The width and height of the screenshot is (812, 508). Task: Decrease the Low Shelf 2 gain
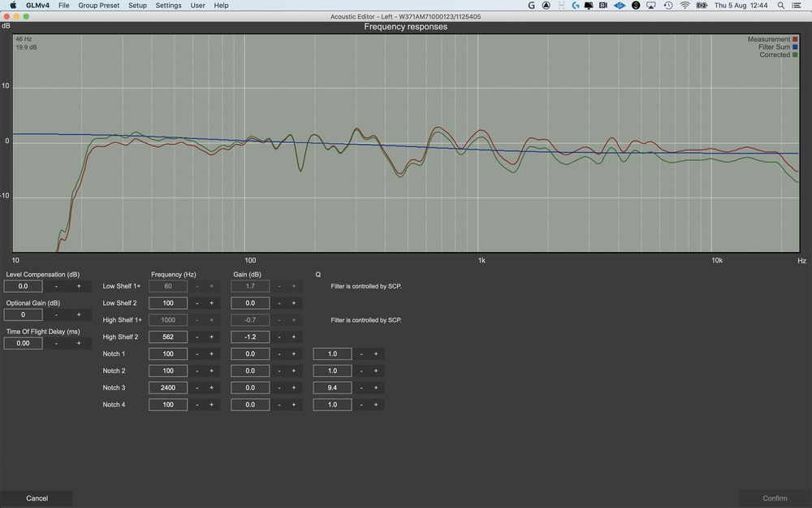(x=279, y=303)
